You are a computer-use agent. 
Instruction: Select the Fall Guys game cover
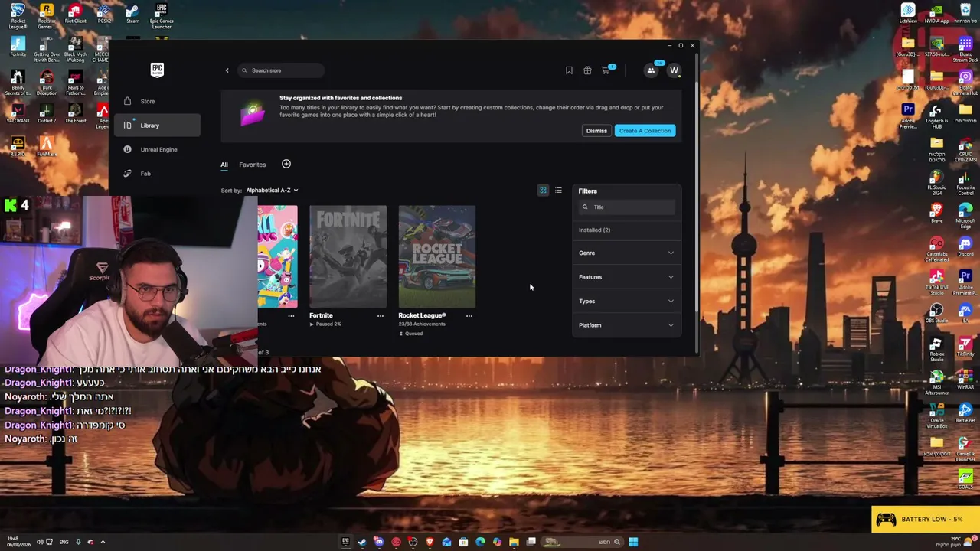277,256
